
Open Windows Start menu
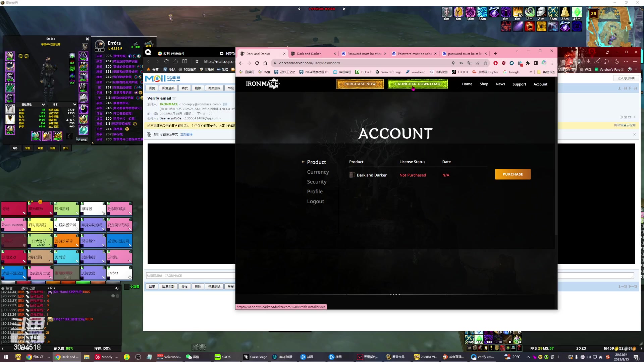coord(6,357)
